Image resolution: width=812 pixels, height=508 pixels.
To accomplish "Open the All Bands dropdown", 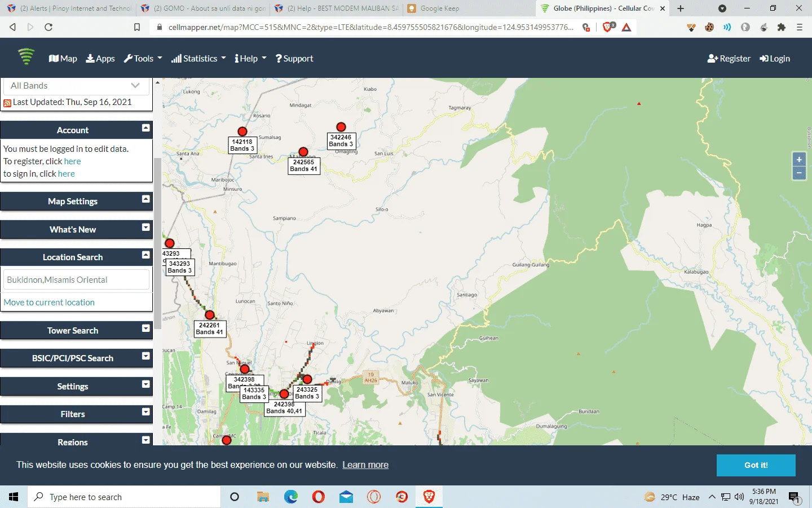I will click(x=76, y=85).
